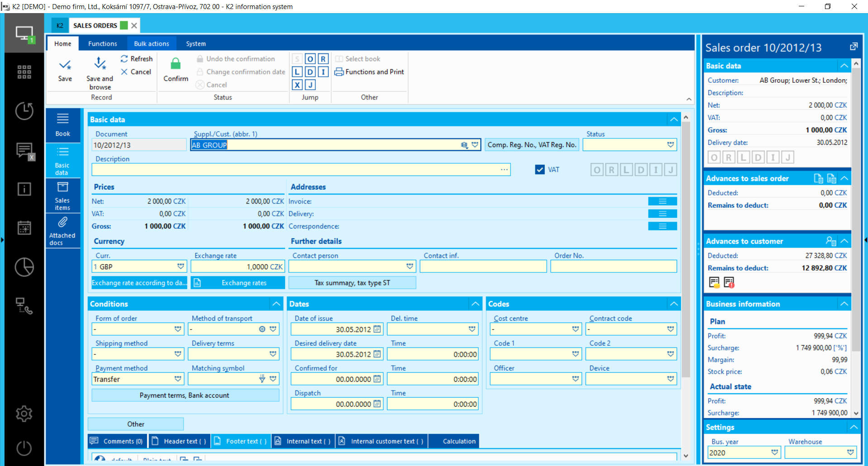Image resolution: width=868 pixels, height=466 pixels.
Task: Click Exchange rate value field
Action: 238,266
